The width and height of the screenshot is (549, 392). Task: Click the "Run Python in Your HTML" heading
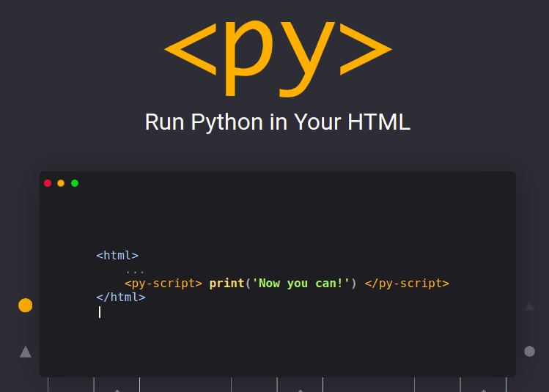tap(277, 122)
